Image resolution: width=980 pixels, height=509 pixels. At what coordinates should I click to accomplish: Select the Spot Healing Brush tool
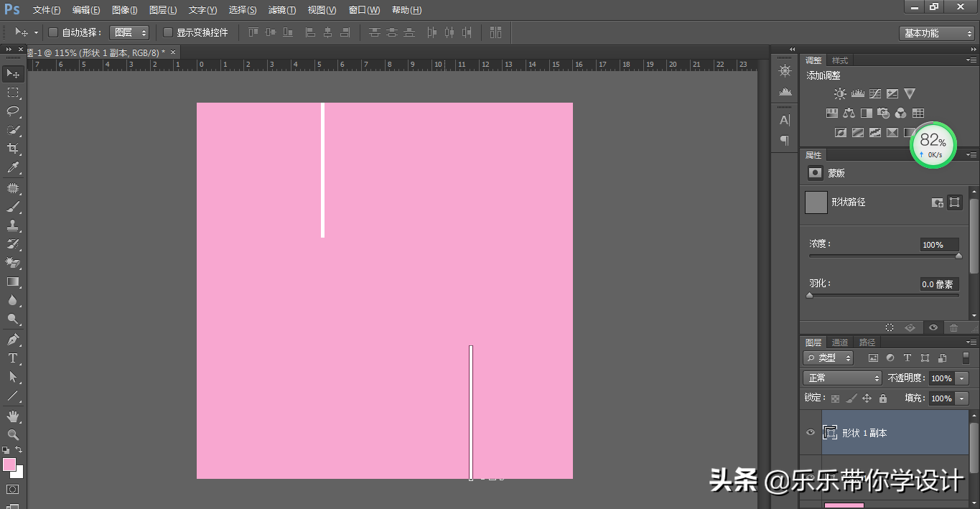point(13,188)
